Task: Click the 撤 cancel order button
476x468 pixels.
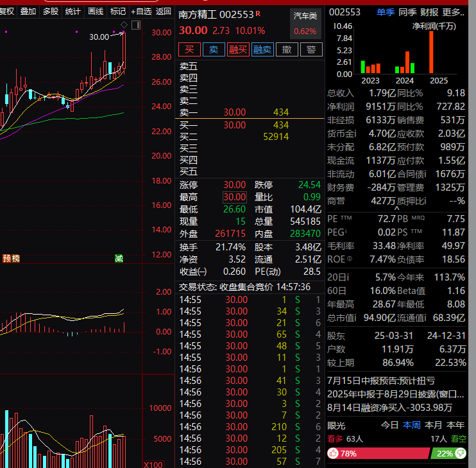Action: tap(287, 49)
